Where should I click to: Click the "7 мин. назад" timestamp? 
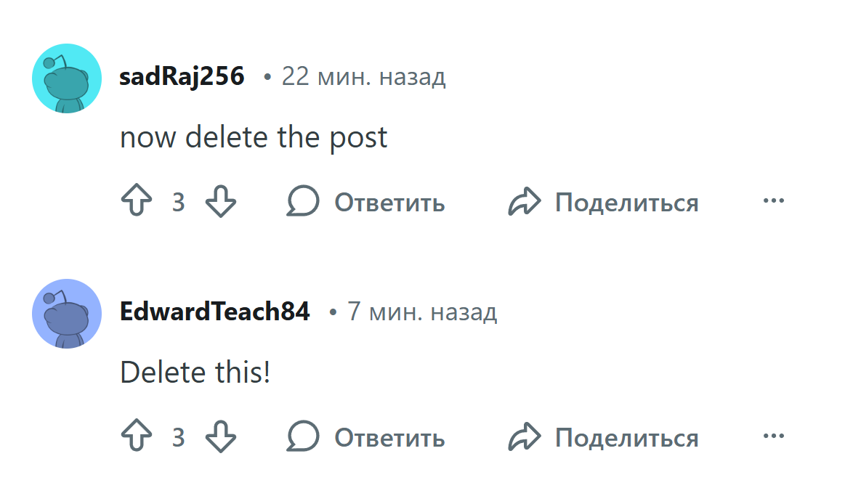click(422, 312)
